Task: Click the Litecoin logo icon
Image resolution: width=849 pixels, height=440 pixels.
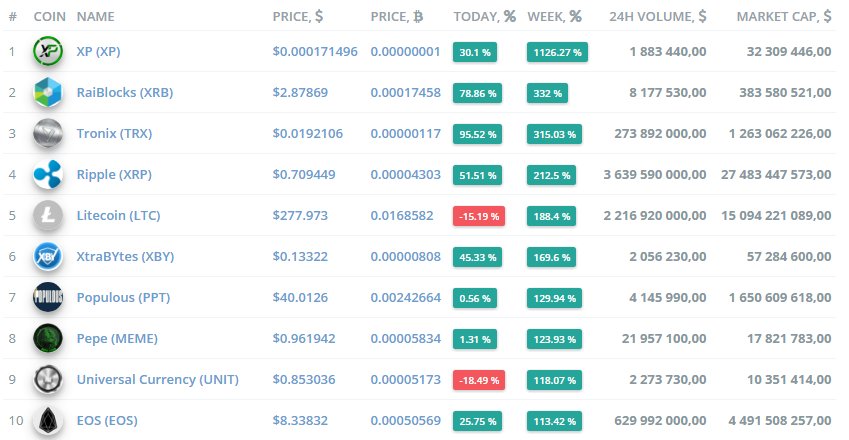Action: click(48, 215)
